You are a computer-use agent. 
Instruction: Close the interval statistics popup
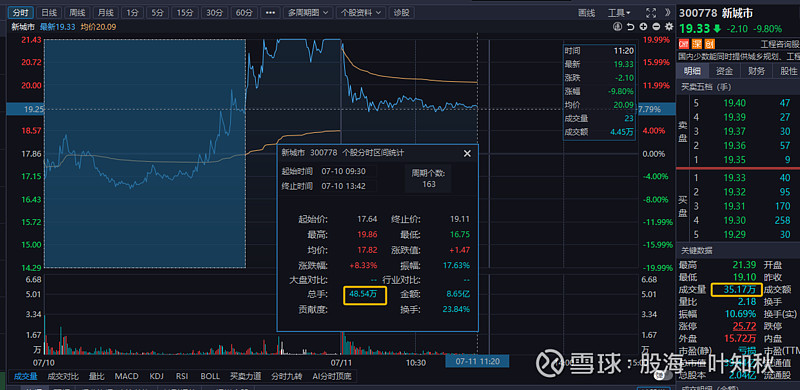tap(466, 153)
